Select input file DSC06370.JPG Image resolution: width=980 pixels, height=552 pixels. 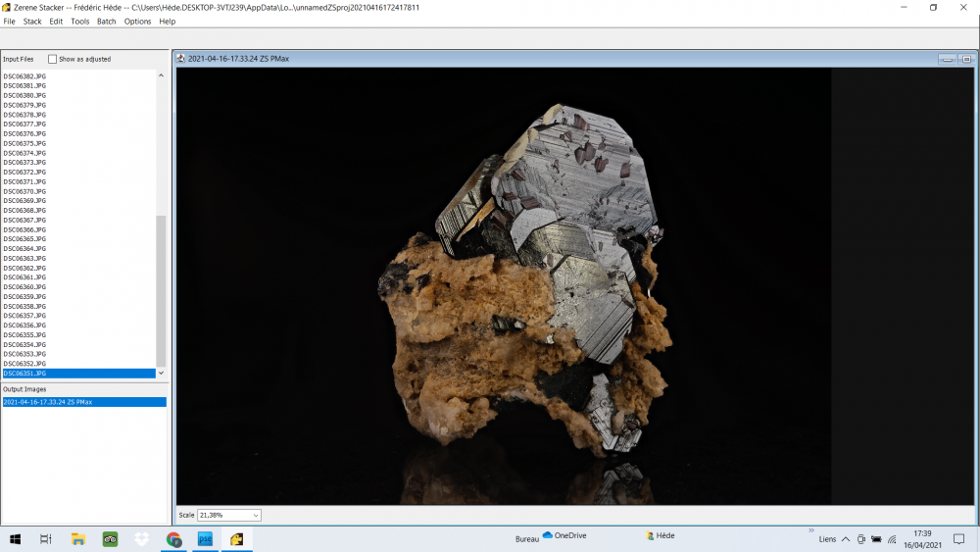[x=25, y=191]
